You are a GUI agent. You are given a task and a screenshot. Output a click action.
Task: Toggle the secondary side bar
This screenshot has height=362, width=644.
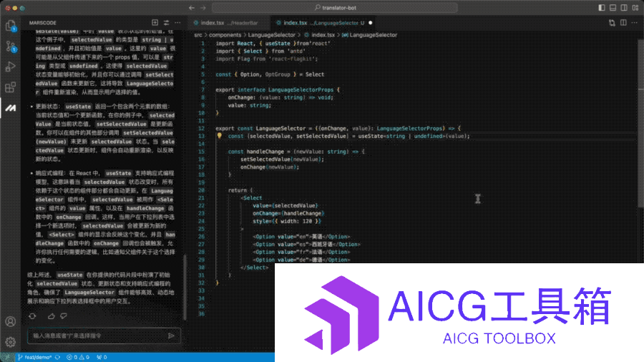point(624,8)
